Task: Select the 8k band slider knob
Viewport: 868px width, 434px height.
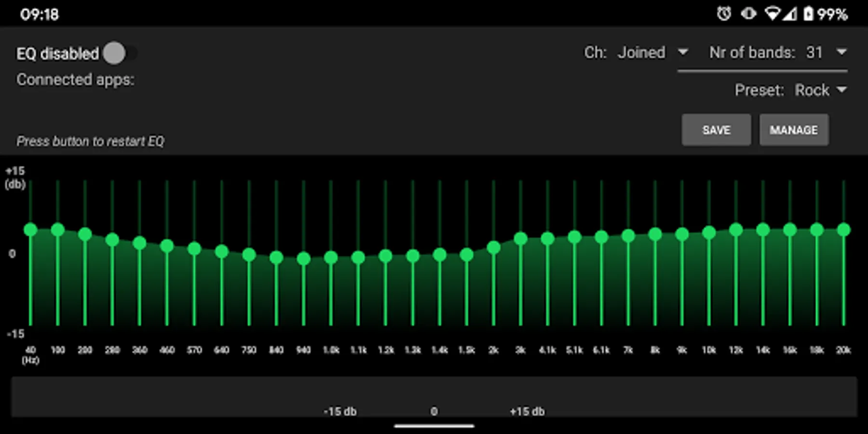Action: (x=655, y=234)
